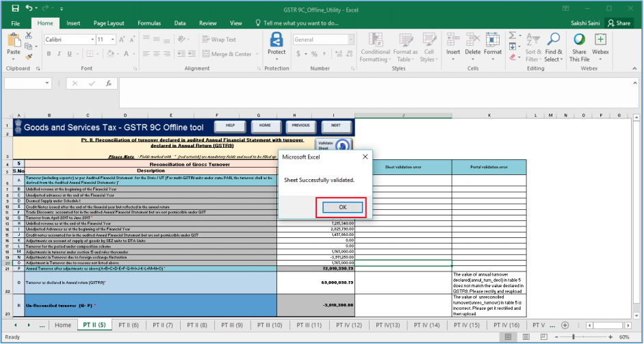The width and height of the screenshot is (644, 344).
Task: Click the Save icon in the title bar
Action: coord(15,8)
